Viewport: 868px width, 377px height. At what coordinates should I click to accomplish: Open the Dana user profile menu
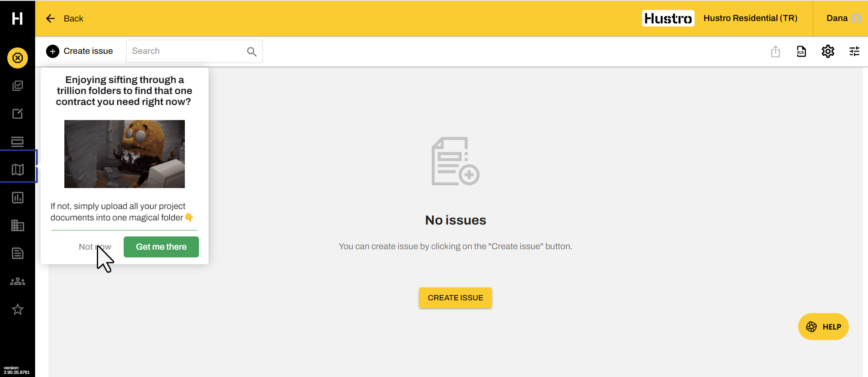(x=843, y=18)
